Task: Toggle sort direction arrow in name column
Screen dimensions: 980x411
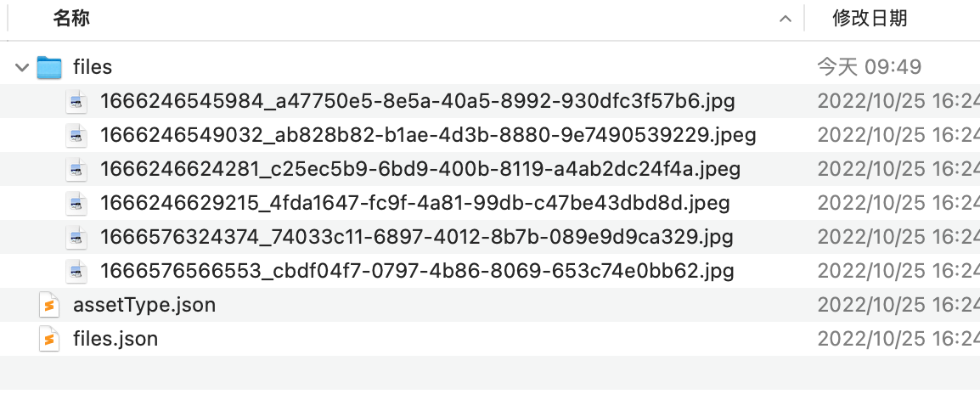Action: [786, 19]
